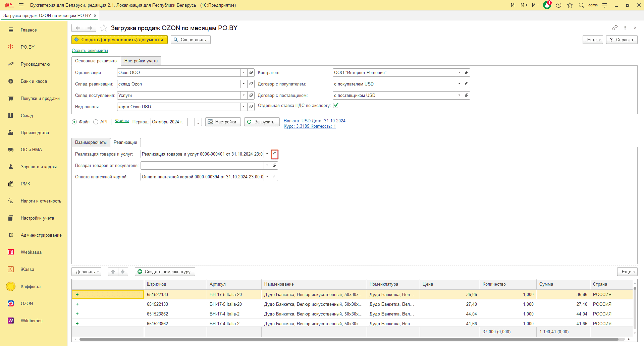Click the period spinner up arrow
The width and height of the screenshot is (644, 346).
point(198,120)
